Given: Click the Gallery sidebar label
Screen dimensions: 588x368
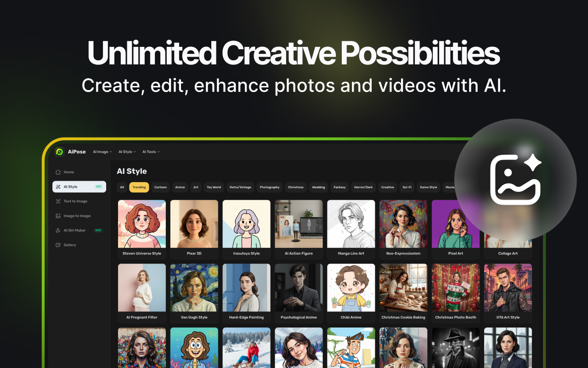Looking at the screenshot, I should pyautogui.click(x=70, y=245).
